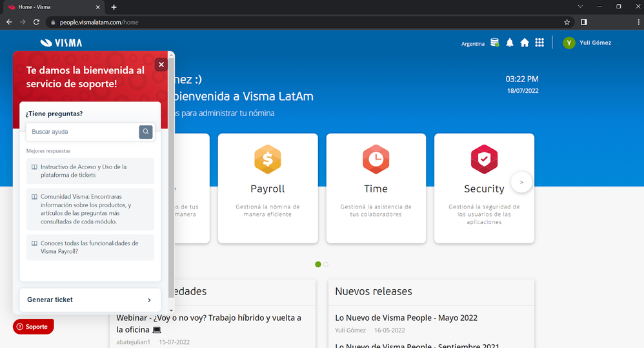Click the Nuevos releases heading
Viewport: 644px width, 348px height.
pos(374,291)
